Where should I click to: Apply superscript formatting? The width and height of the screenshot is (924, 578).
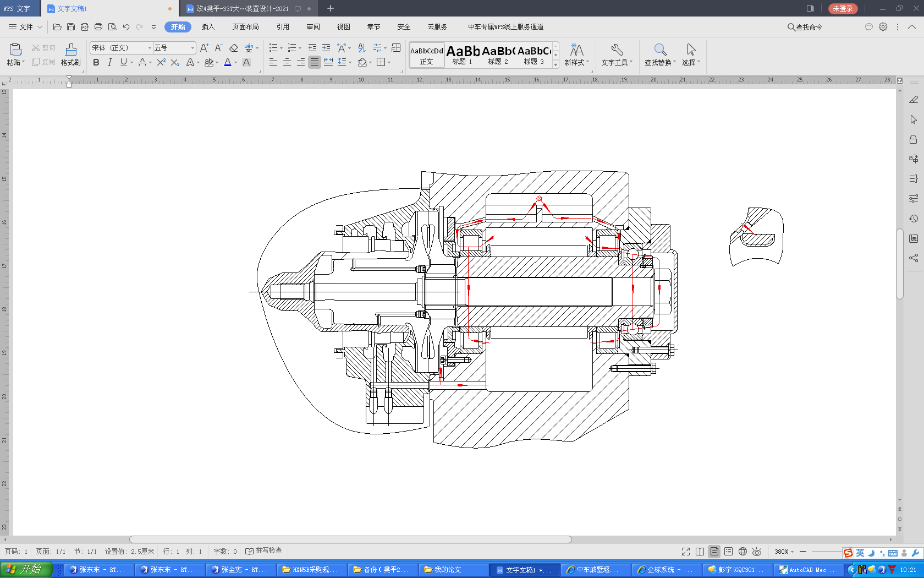(161, 62)
